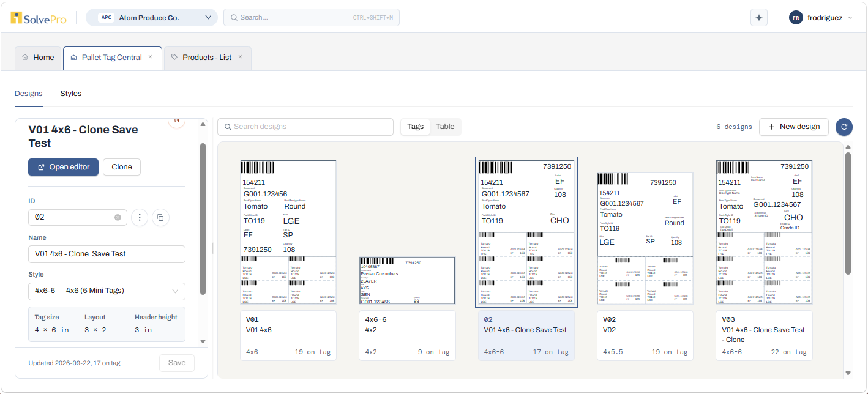This screenshot has height=394, width=868.
Task: Click the copy ID icon
Action: pos(160,217)
